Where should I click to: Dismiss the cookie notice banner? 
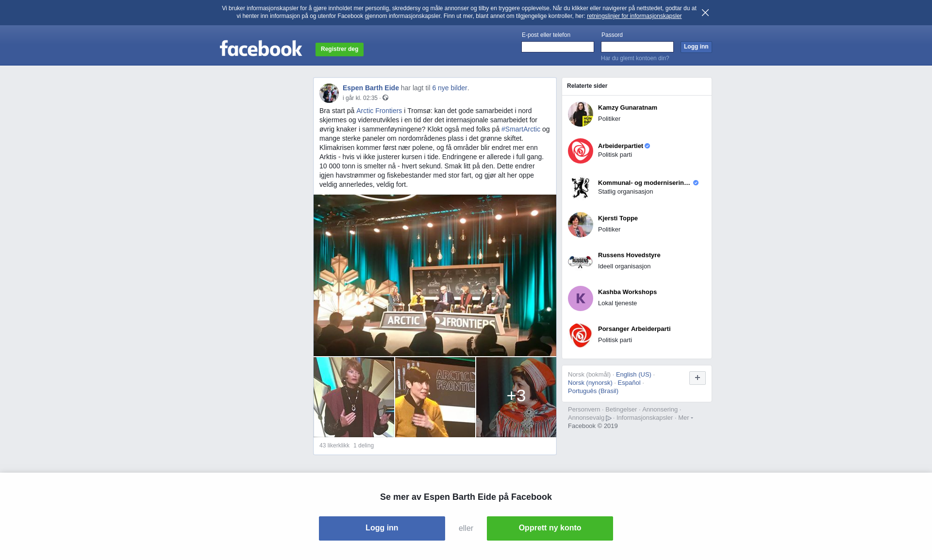point(705,13)
